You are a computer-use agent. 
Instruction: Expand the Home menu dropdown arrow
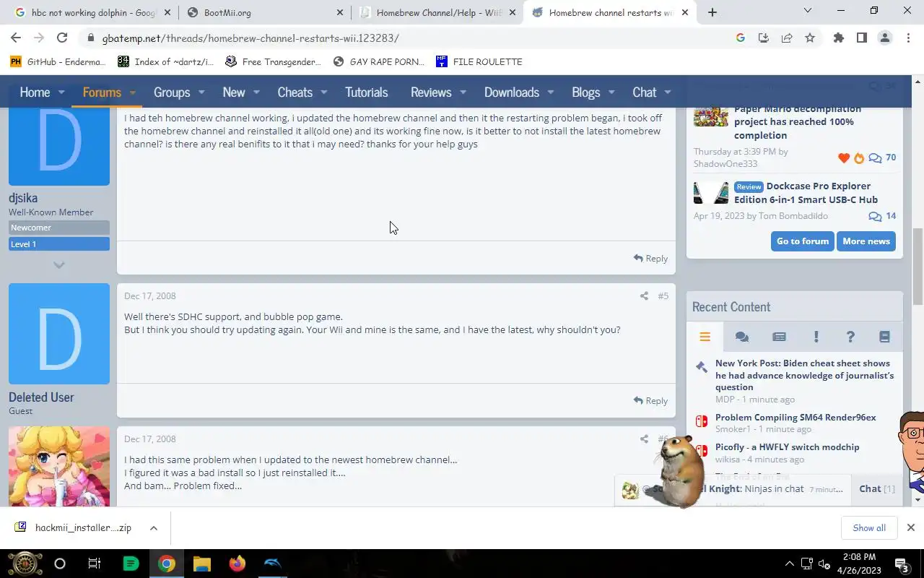click(x=61, y=92)
